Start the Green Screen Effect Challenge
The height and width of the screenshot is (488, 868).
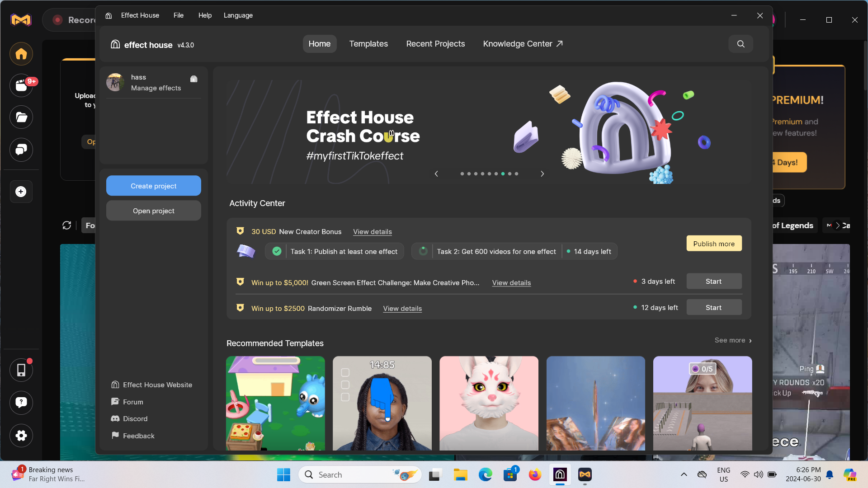click(714, 281)
